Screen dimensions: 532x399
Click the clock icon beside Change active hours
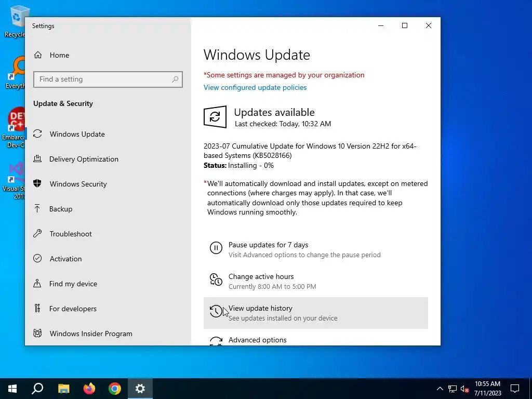click(216, 280)
